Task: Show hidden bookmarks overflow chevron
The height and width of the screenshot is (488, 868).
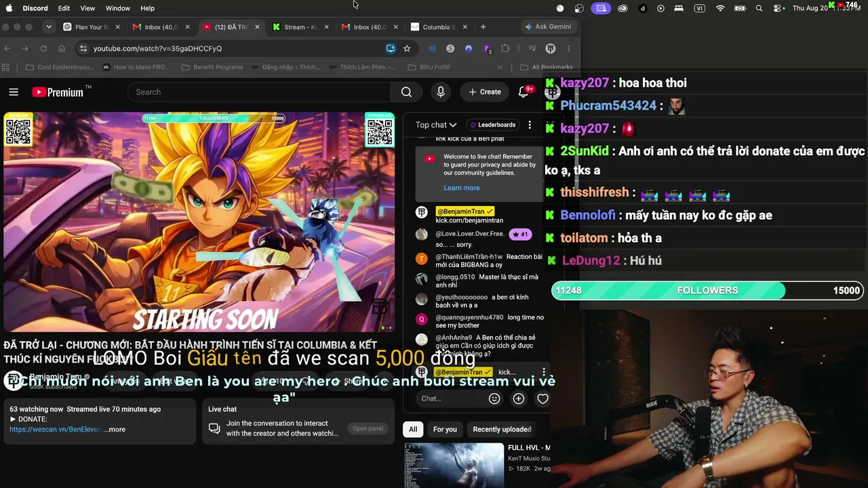Action: pyautogui.click(x=500, y=67)
